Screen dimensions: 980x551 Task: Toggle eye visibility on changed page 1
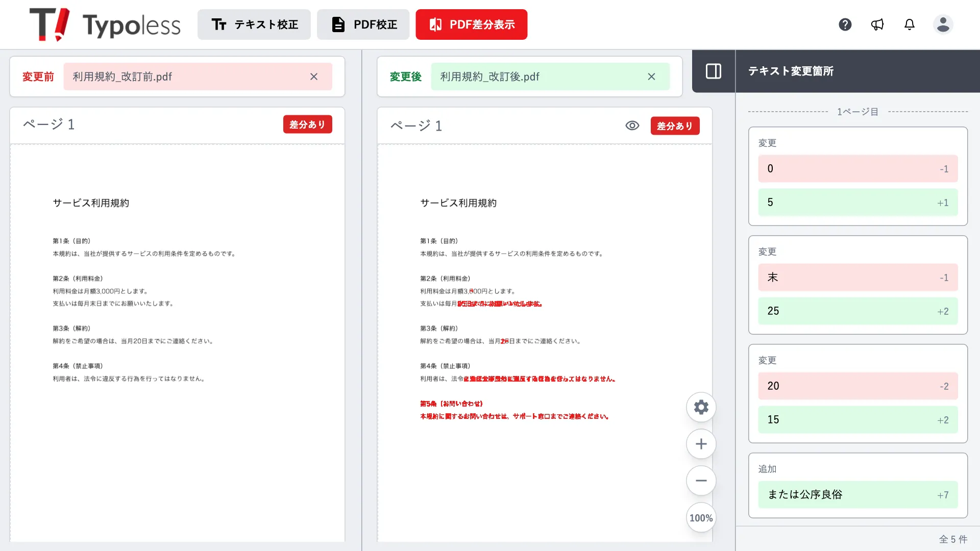click(632, 126)
